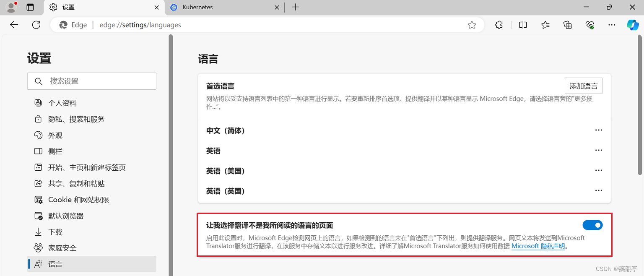
Task: Open split screen view
Action: point(523,25)
